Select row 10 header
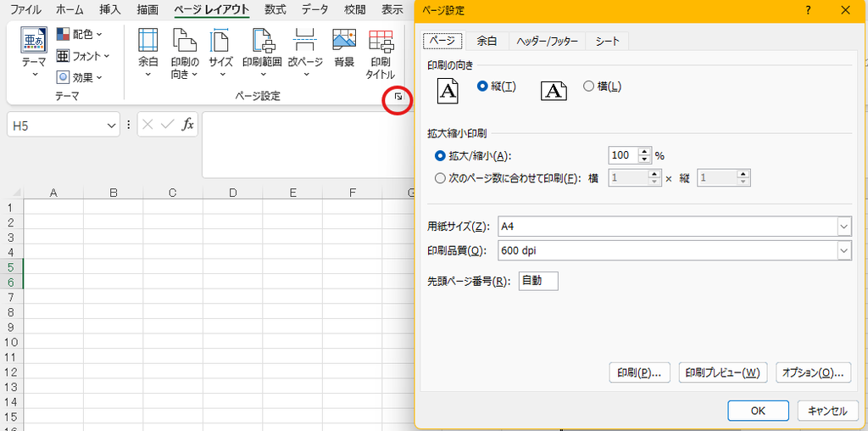 (12, 341)
